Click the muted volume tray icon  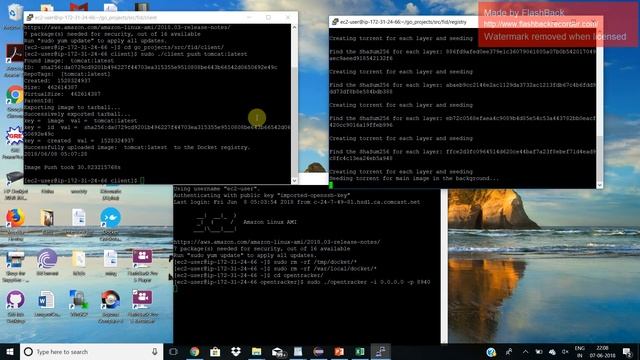565,351
